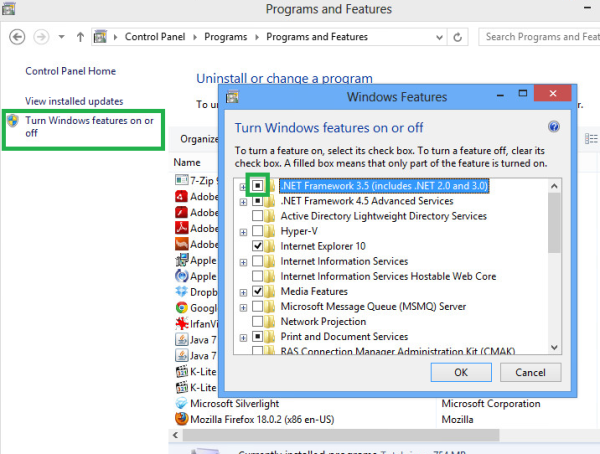Click the Hyper-V folder icon
This screenshot has width=600, height=454.
pos(270,231)
